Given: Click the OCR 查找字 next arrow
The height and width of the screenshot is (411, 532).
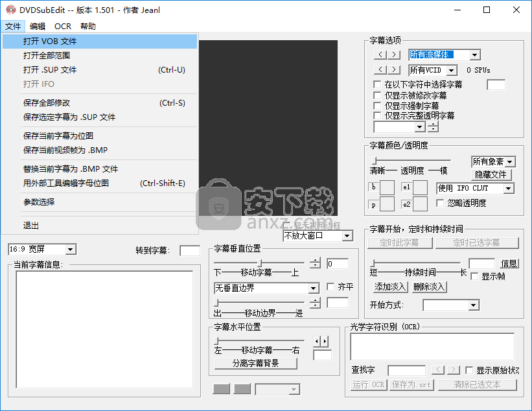Looking at the screenshot, I should [x=454, y=370].
